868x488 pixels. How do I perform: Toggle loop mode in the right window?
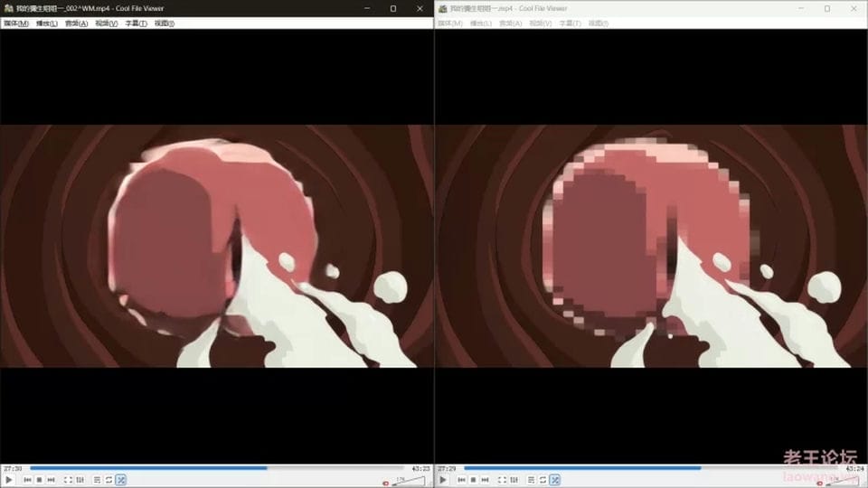click(543, 480)
